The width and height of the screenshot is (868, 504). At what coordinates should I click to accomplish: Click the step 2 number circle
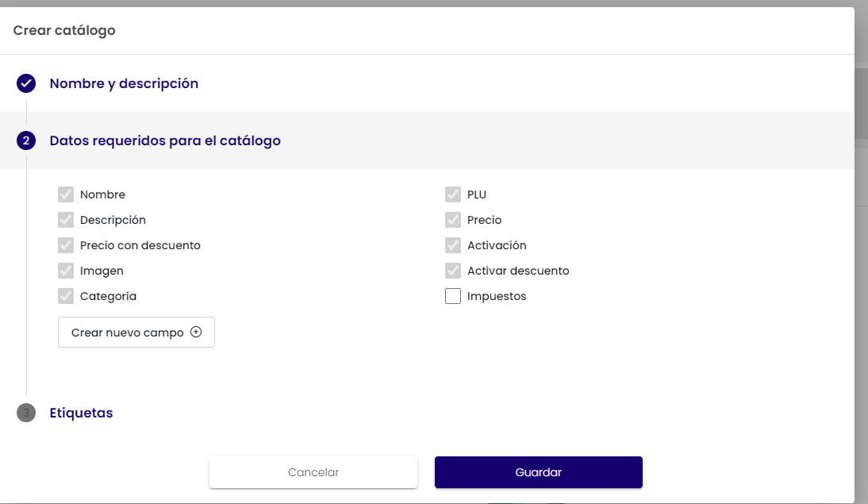point(26,140)
